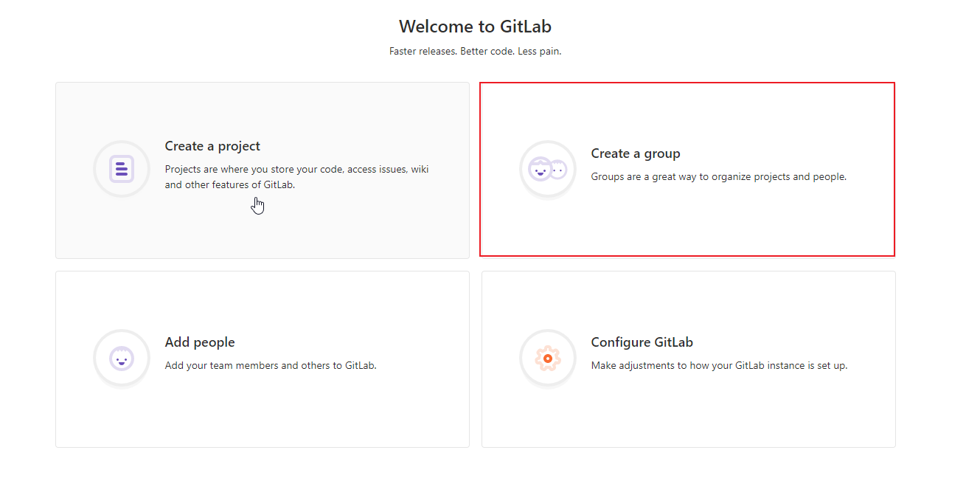Click 'Groups are a great way to organize' text
This screenshot has height=481, width=980.
click(x=719, y=177)
